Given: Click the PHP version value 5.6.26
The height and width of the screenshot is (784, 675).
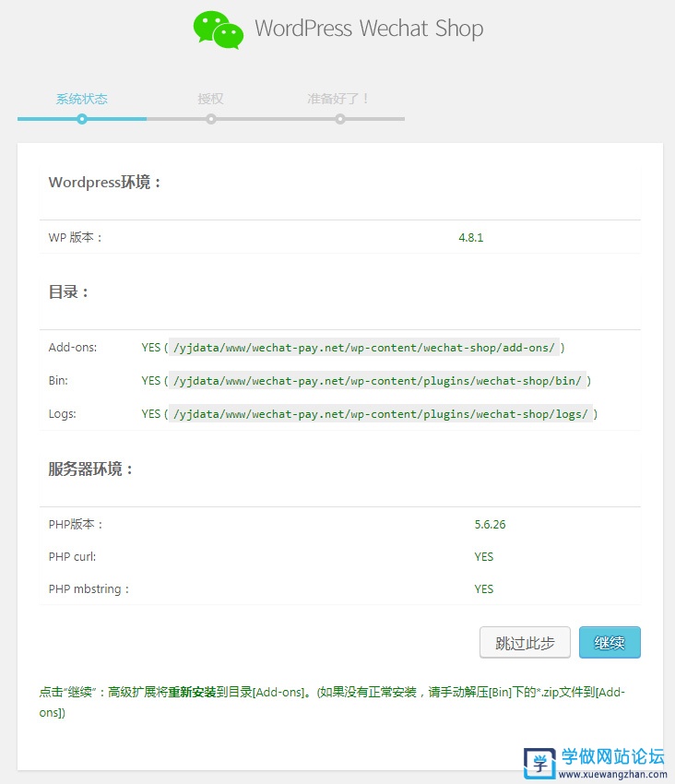Looking at the screenshot, I should click(x=490, y=525).
